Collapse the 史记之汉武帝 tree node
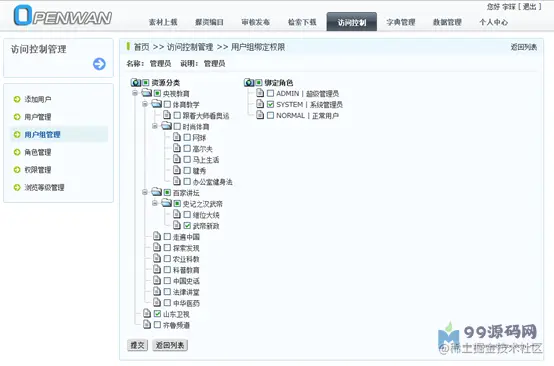The width and height of the screenshot is (554, 366). point(155,203)
